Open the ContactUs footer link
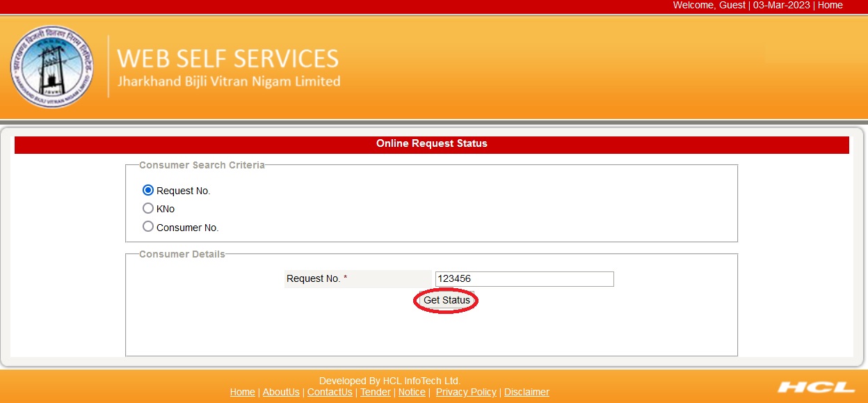The height and width of the screenshot is (403, 868). click(330, 392)
